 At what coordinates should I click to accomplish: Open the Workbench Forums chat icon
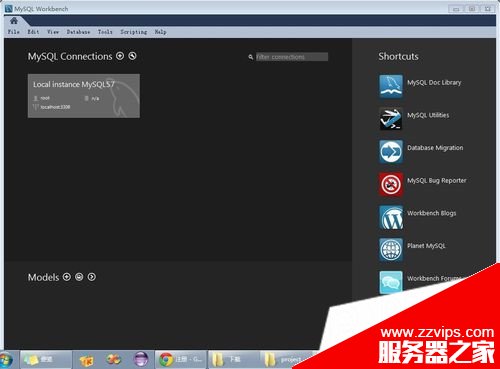(391, 282)
